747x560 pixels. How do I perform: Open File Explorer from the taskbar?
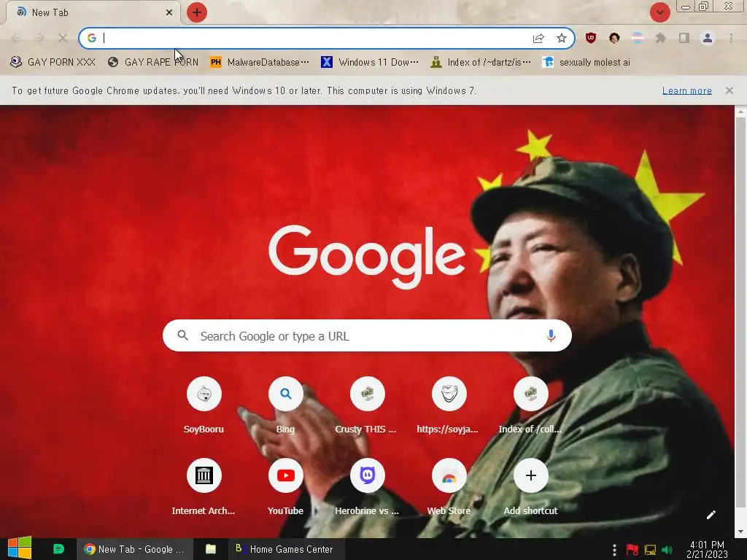tap(211, 549)
